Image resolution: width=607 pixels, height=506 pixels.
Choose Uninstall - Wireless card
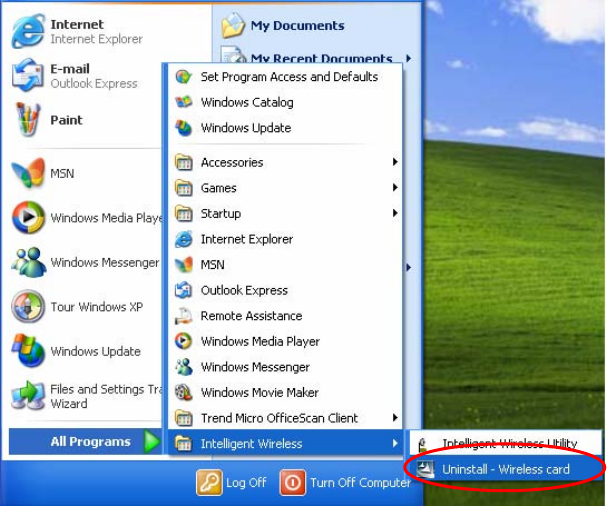coord(506,469)
